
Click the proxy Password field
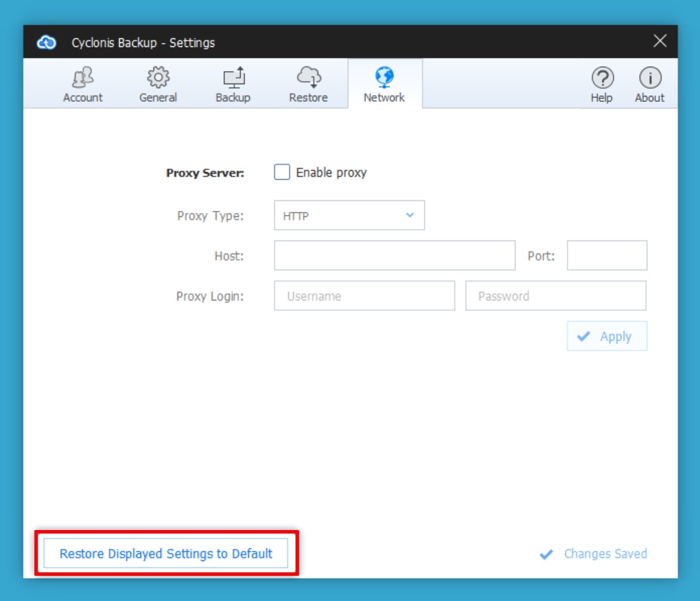556,296
